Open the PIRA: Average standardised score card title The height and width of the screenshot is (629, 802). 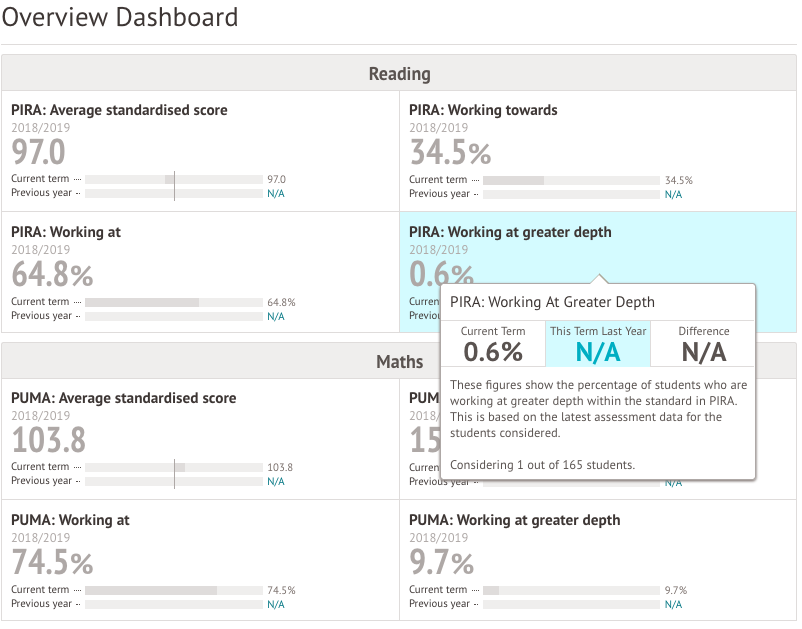coord(119,110)
